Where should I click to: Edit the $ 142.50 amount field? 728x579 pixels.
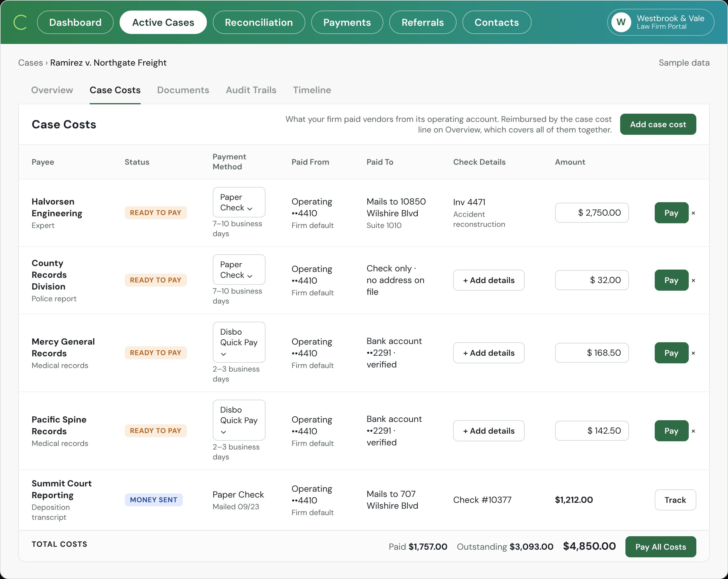592,431
